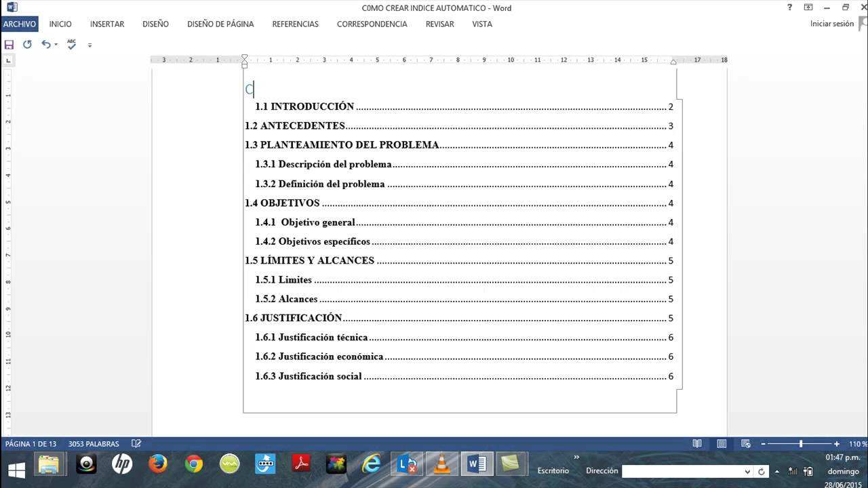
Task: Open the CORRESPONDENCIA tab
Action: [x=372, y=24]
